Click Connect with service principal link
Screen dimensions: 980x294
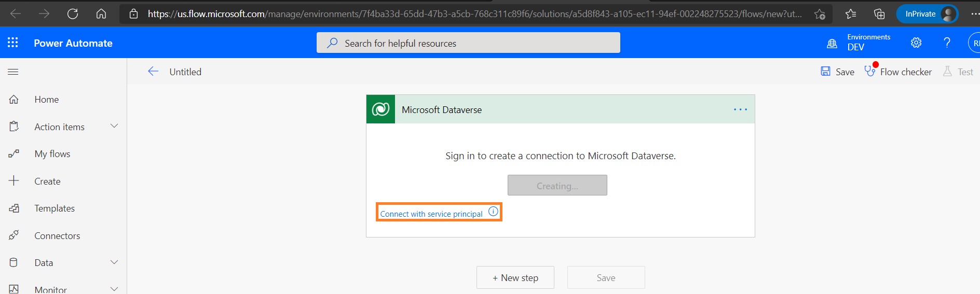point(431,214)
